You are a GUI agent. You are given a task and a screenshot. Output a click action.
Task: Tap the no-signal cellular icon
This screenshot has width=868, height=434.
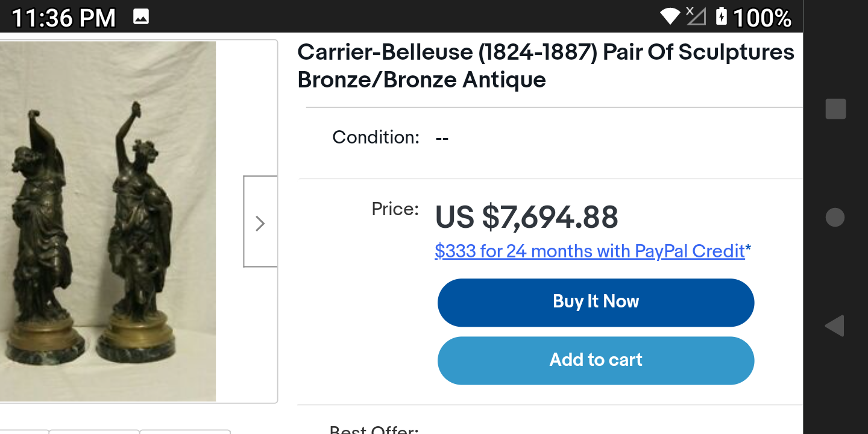[x=696, y=16]
